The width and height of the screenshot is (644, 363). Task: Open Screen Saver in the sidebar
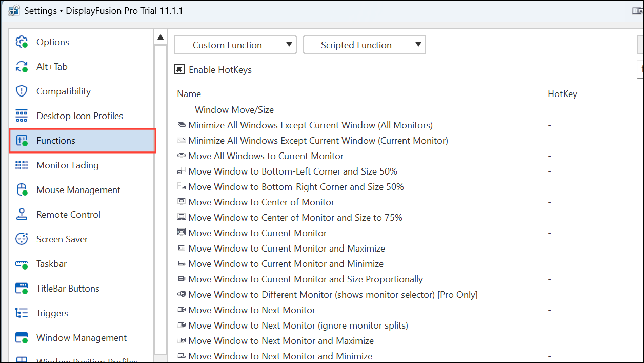coord(62,239)
